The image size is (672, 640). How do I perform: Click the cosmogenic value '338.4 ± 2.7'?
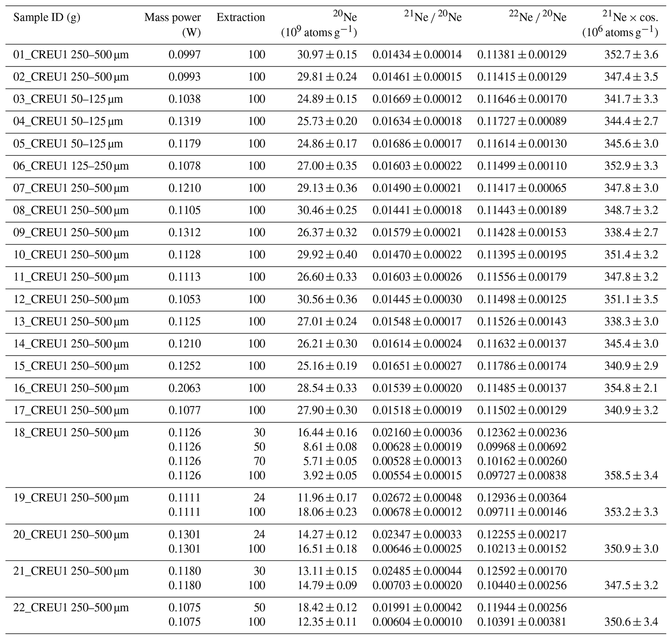(631, 232)
